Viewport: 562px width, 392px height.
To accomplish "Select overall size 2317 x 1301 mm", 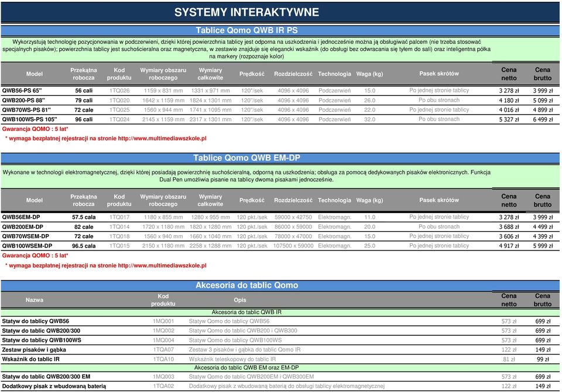I will pos(210,119).
